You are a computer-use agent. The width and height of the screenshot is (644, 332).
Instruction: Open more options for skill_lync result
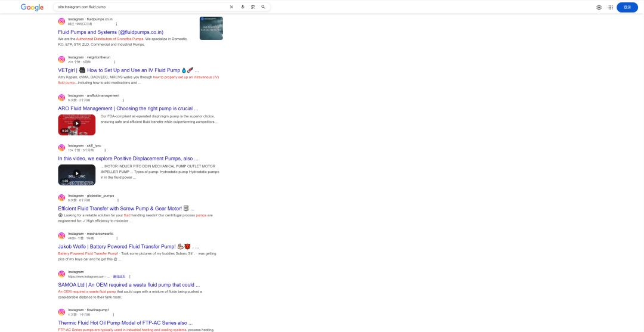(x=105, y=150)
